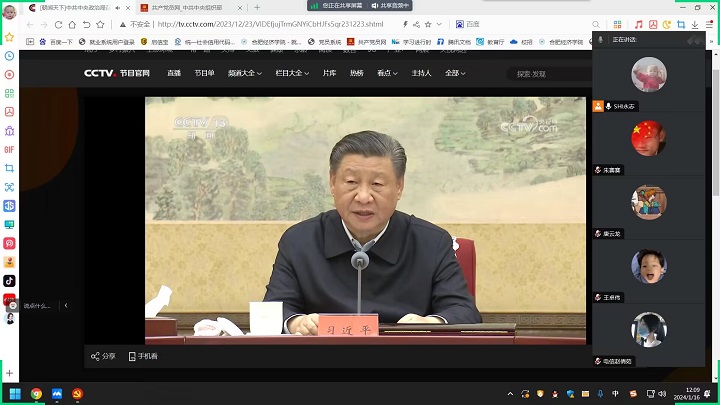Open Windows Start menu
The image size is (720, 405).
tap(15, 394)
